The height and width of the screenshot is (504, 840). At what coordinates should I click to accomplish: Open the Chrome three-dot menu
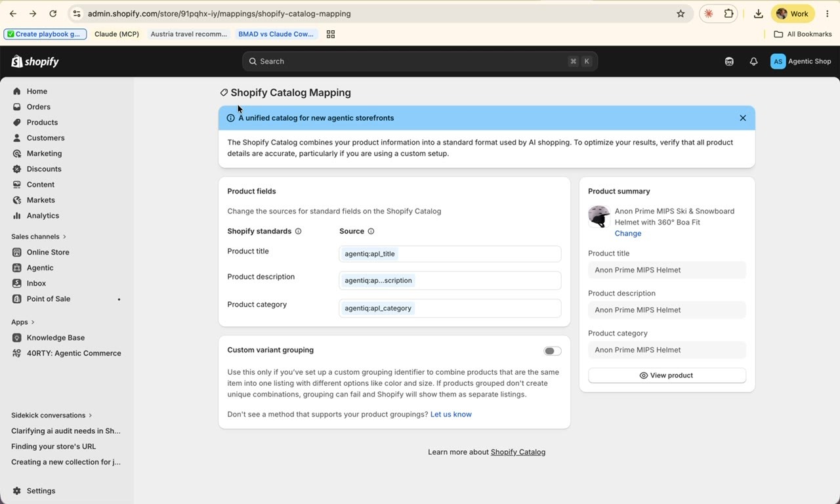[x=827, y=13]
